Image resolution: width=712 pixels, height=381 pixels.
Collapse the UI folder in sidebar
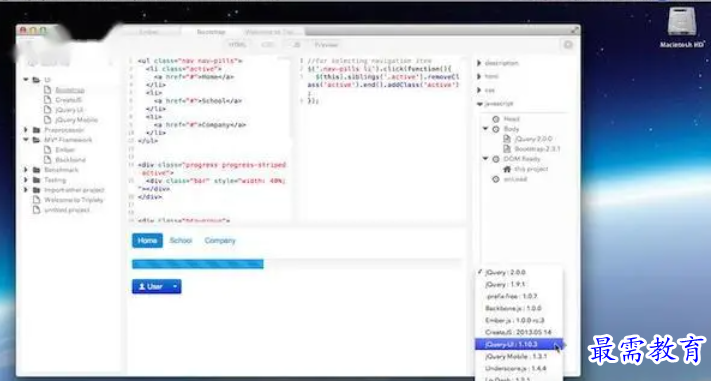tap(26, 79)
